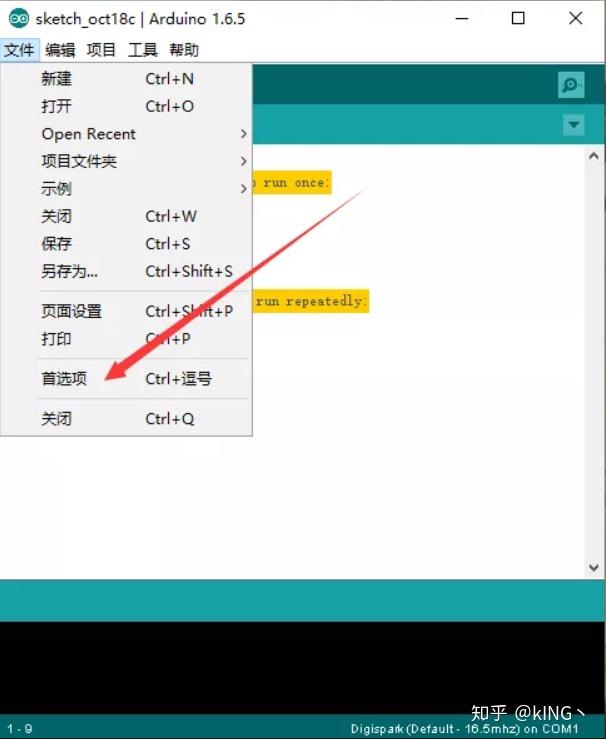Click 关闭 Ctrl+W menu entry
Viewport: 606px width, 739px height.
[126, 216]
